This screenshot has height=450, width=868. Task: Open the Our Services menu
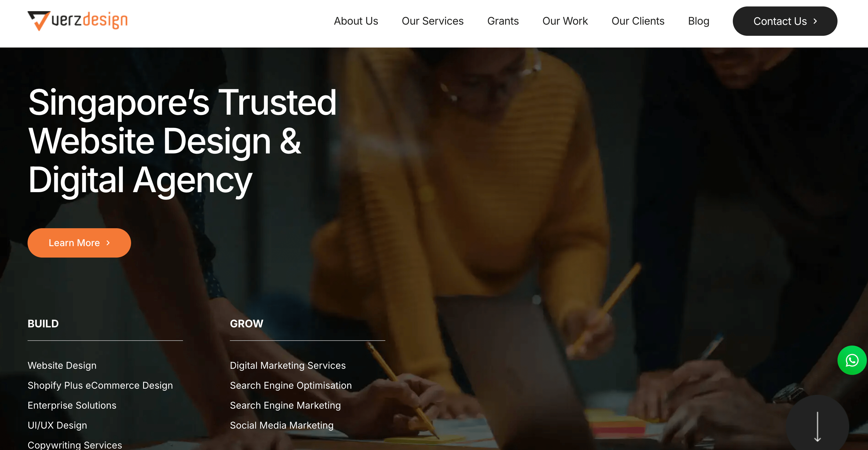433,21
